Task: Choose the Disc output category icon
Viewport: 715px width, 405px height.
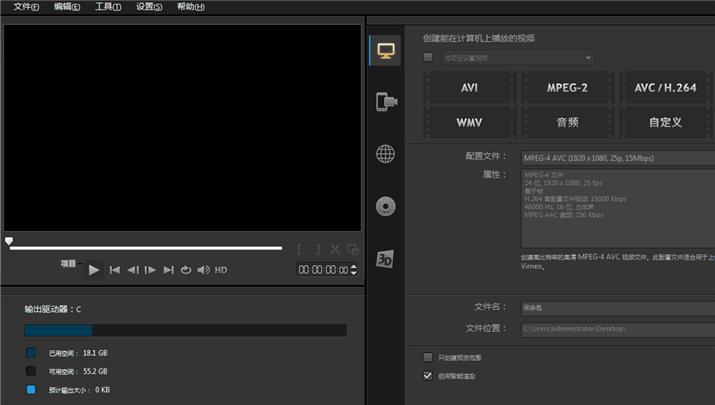Action: coord(385,206)
